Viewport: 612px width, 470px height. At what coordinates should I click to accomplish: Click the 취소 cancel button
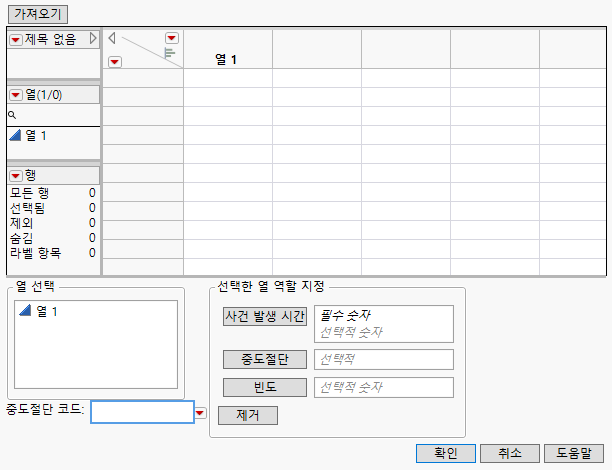tap(510, 453)
